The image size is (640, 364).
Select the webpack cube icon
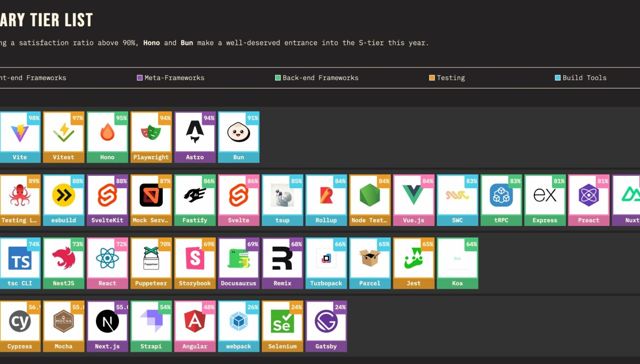pyautogui.click(x=238, y=321)
